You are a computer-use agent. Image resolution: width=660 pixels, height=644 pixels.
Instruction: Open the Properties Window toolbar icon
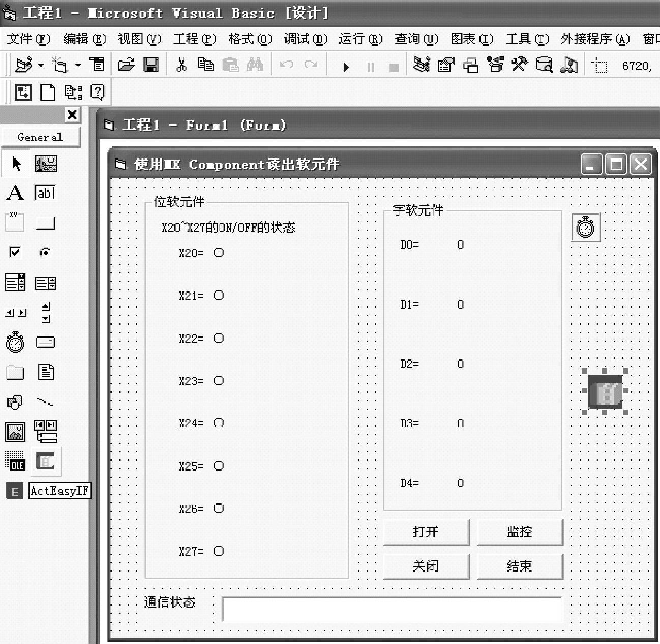[446, 65]
